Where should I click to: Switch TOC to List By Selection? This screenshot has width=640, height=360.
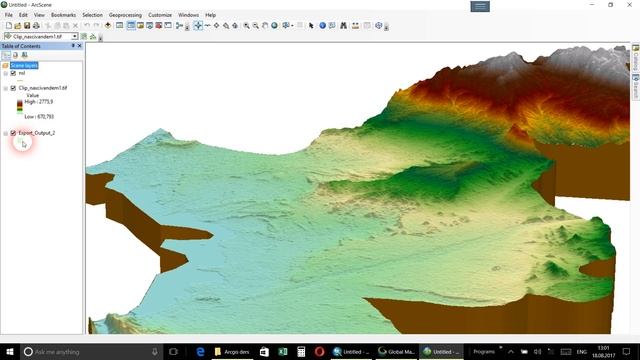[24, 55]
